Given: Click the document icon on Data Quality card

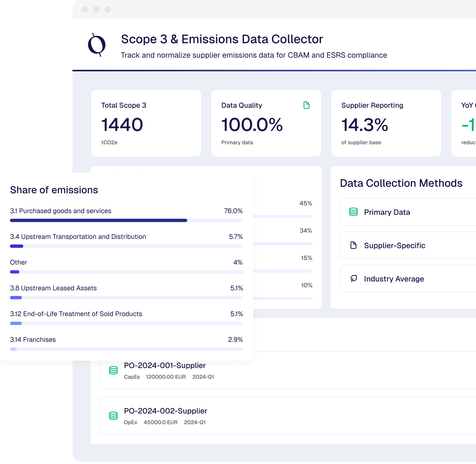Looking at the screenshot, I should (x=306, y=105).
